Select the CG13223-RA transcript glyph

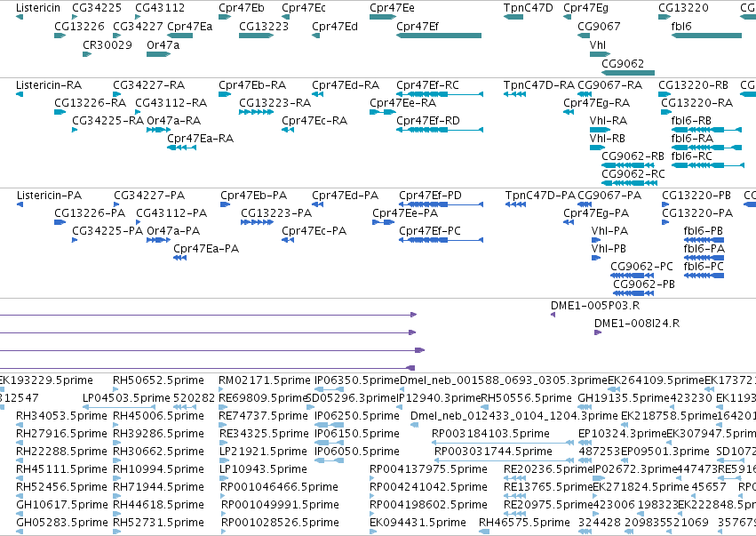pos(256,112)
